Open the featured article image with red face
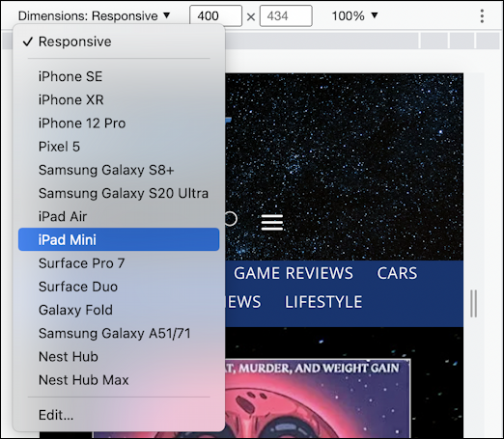 pyautogui.click(x=317, y=398)
